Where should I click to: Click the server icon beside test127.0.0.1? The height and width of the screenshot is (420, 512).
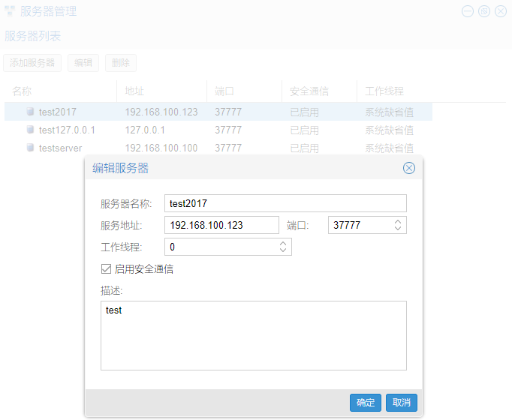31,130
